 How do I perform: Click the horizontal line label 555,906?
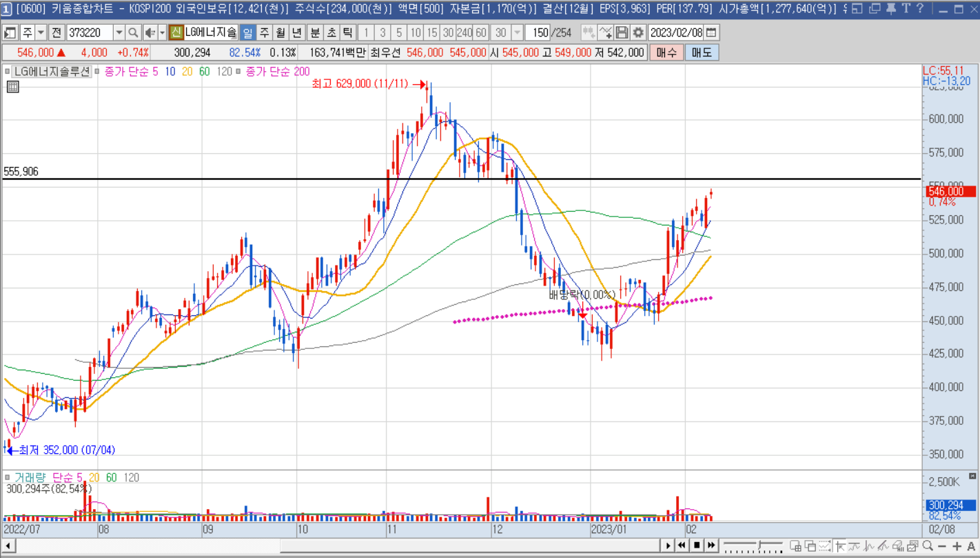coord(21,172)
